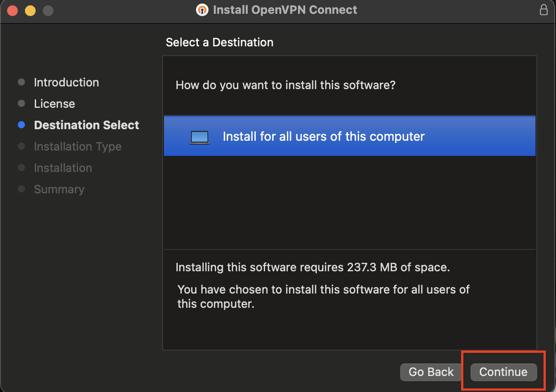556x392 pixels.
Task: Select the Introduction step in sidebar
Action: click(x=66, y=82)
